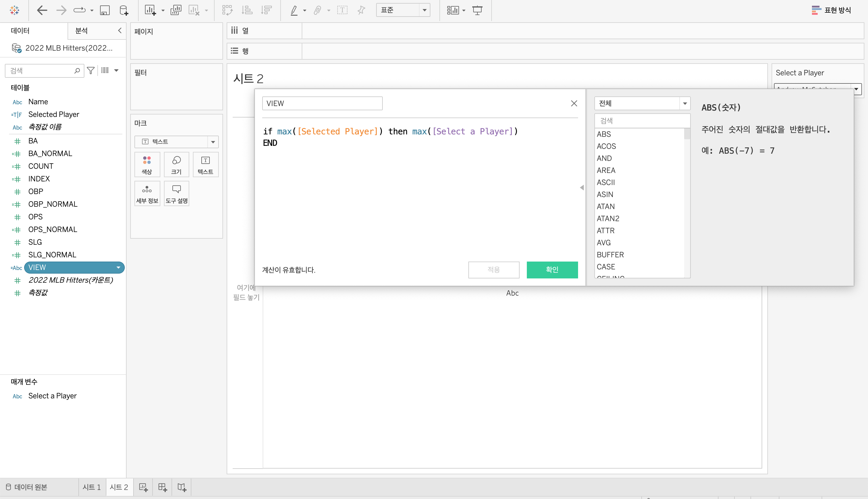The image size is (868, 499).
Task: Open the Select a Player parameter dropdown
Action: pyautogui.click(x=856, y=89)
